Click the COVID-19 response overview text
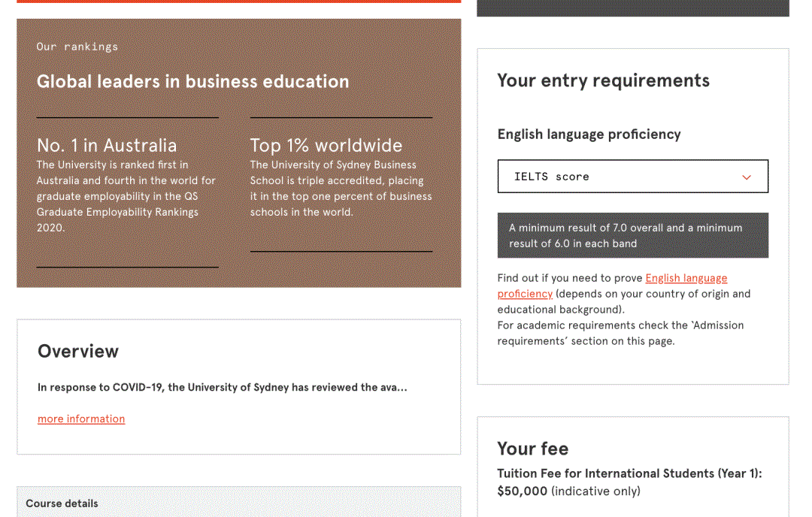The image size is (812, 517). pos(223,387)
